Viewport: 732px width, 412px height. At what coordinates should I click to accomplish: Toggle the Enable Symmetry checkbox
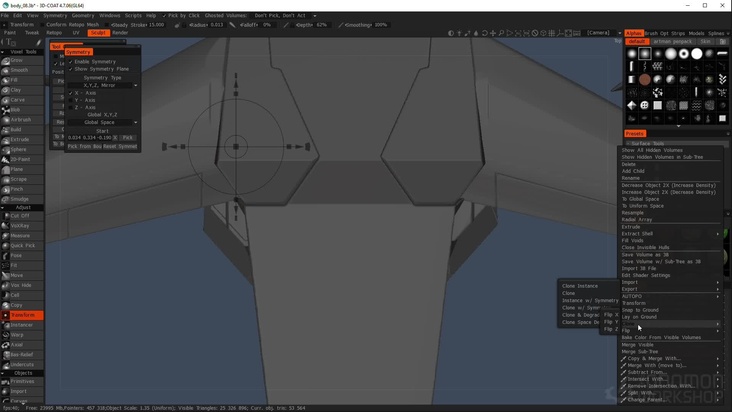click(71, 62)
